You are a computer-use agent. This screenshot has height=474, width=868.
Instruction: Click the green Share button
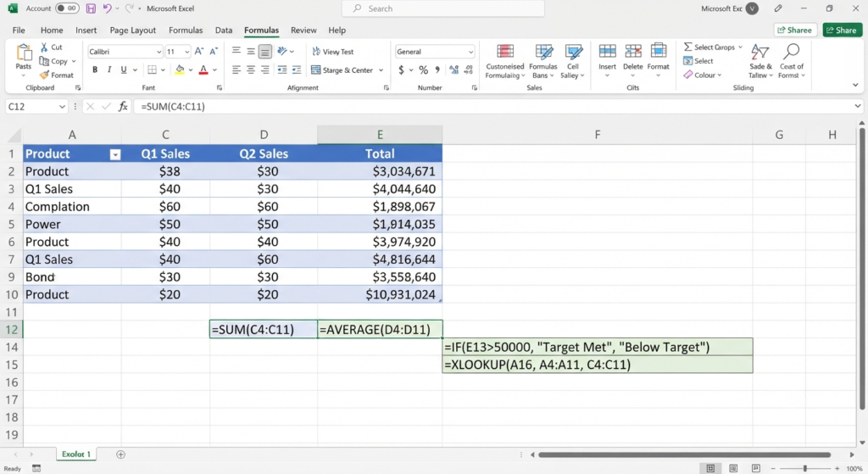[x=843, y=30]
